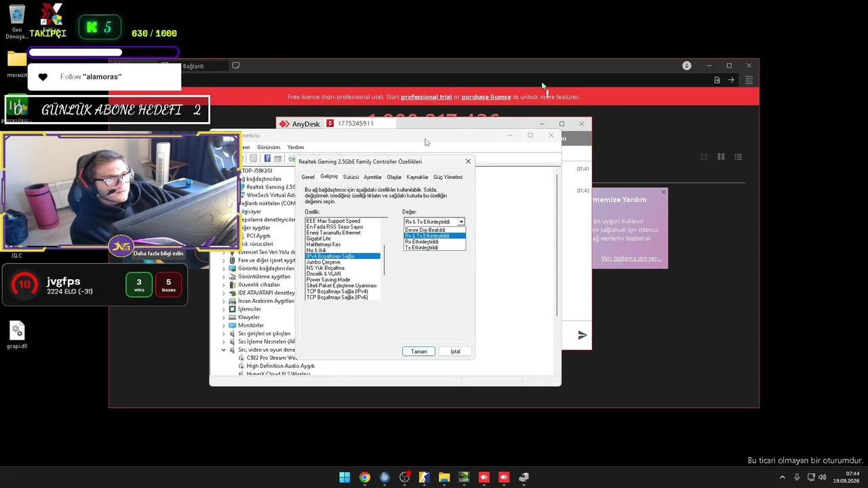Open the volume control in the system tray
This screenshot has width=868, height=488.
[x=822, y=477]
